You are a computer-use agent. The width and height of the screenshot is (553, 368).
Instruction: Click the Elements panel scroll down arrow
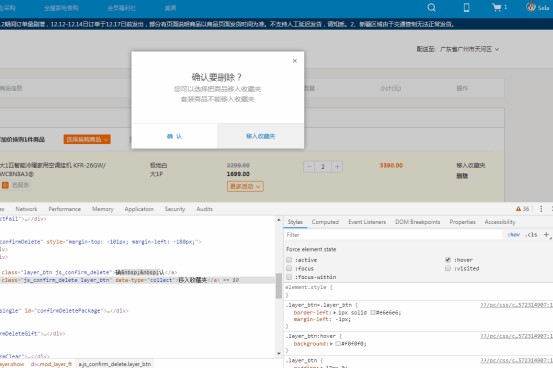pos(279,354)
